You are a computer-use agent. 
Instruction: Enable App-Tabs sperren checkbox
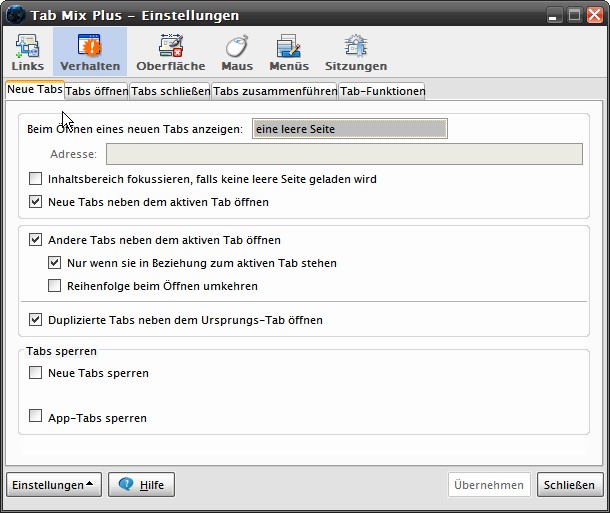[x=35, y=416]
